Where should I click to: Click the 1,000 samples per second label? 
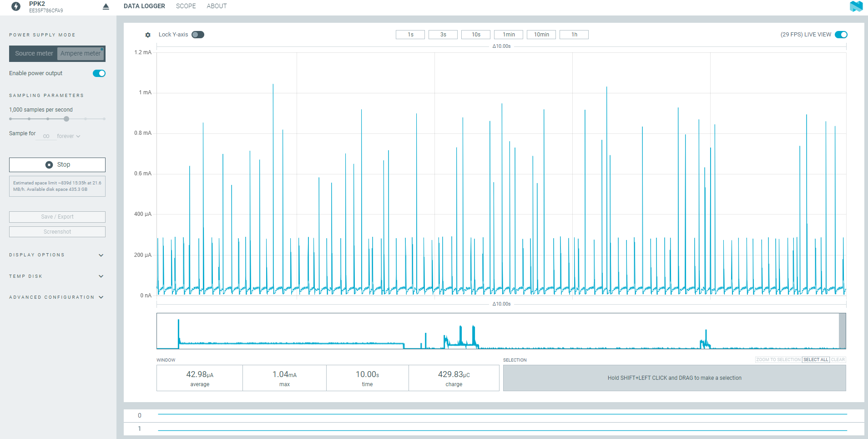[41, 110]
